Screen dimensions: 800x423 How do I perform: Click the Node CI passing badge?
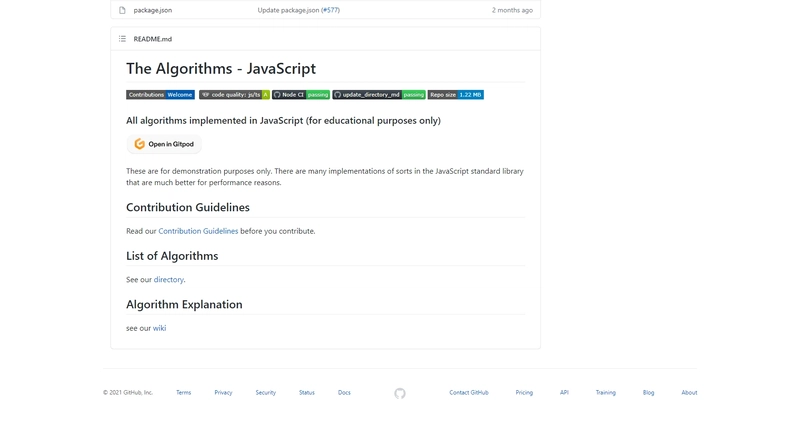301,95
